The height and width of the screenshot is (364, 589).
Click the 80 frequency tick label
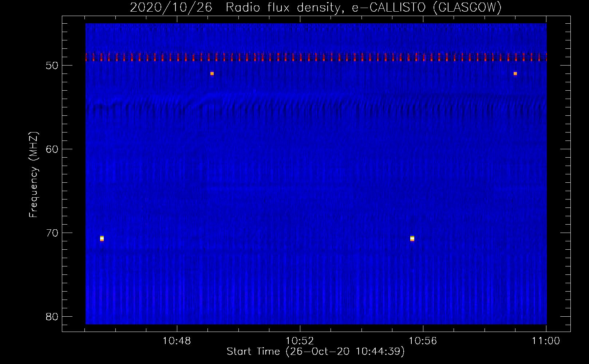52,317
